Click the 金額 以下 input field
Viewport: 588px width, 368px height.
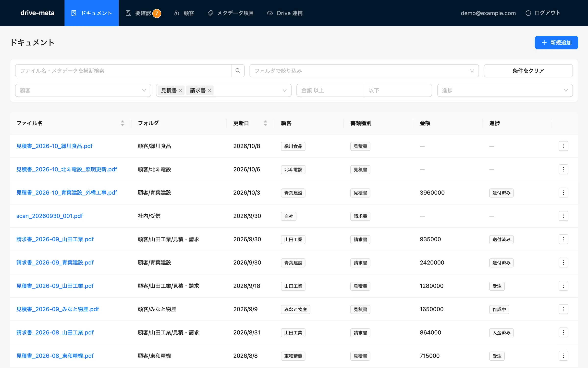(398, 90)
